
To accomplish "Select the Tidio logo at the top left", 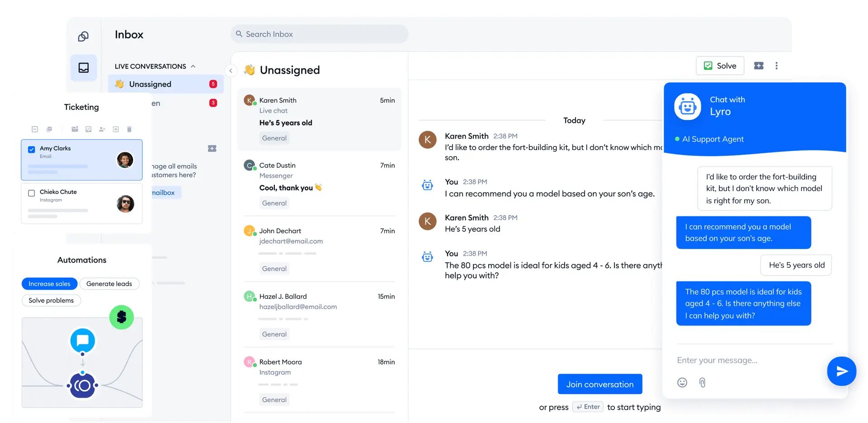I will [83, 36].
